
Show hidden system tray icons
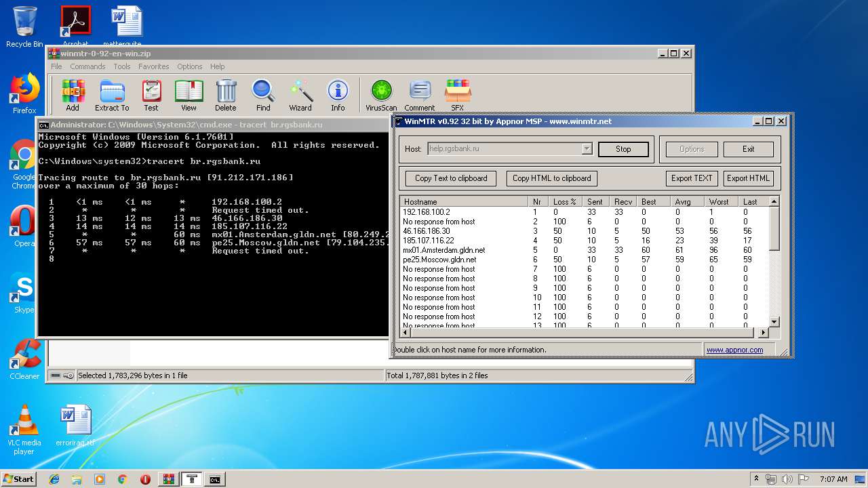point(757,479)
